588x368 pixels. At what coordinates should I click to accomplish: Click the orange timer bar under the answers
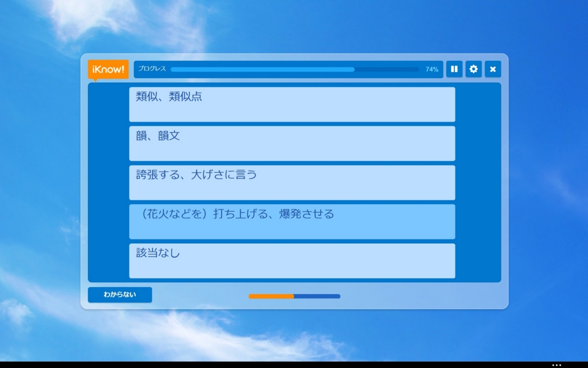[x=295, y=296]
